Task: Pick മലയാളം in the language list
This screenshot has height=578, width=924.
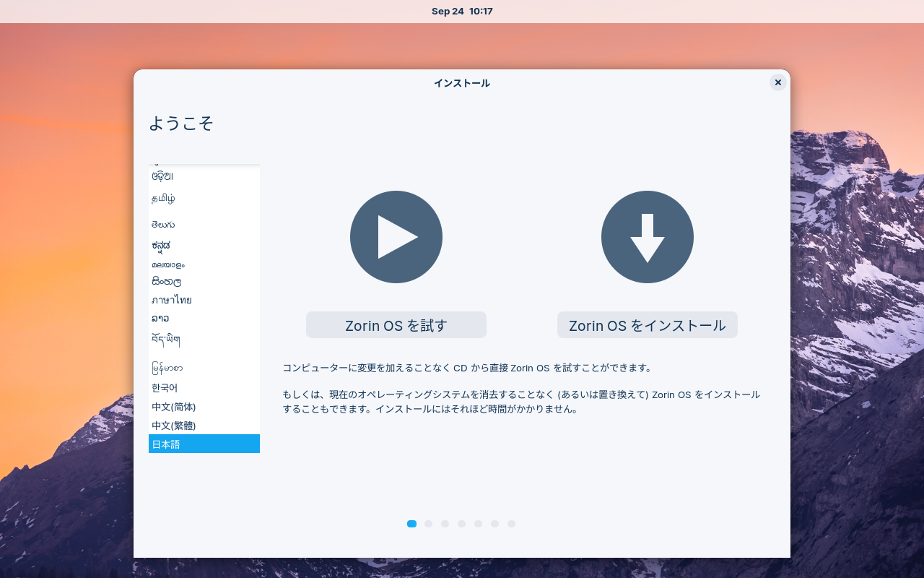Action: [204, 264]
